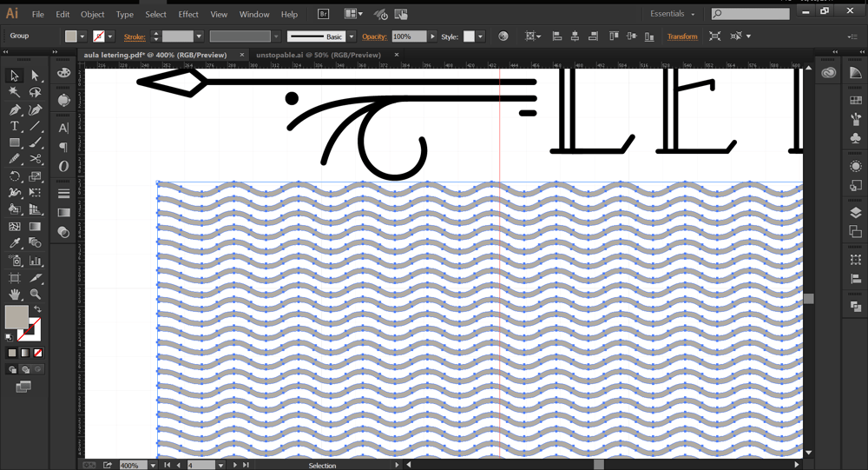Select the Direct Selection tool
Screen dimensions: 868x470
[x=36, y=76]
